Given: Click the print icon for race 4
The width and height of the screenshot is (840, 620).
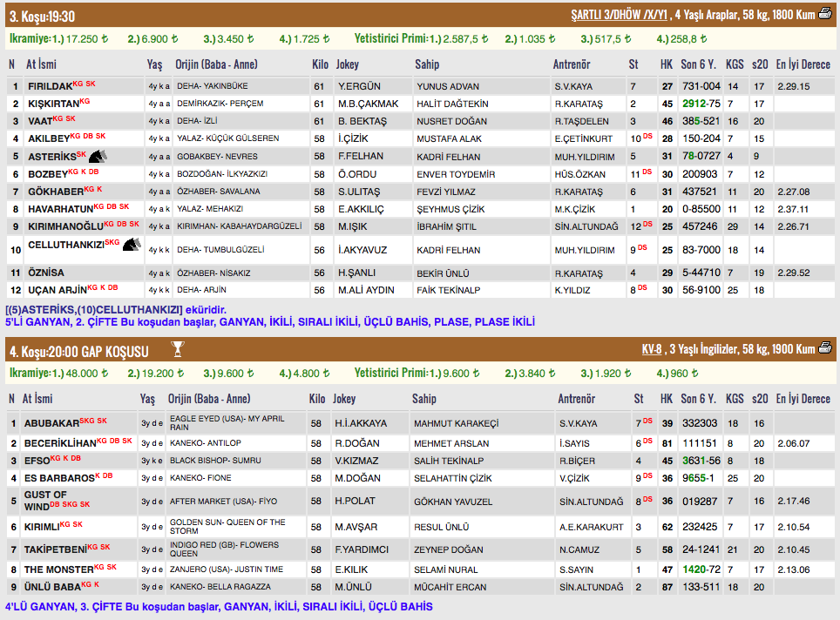Looking at the screenshot, I should click(x=825, y=348).
